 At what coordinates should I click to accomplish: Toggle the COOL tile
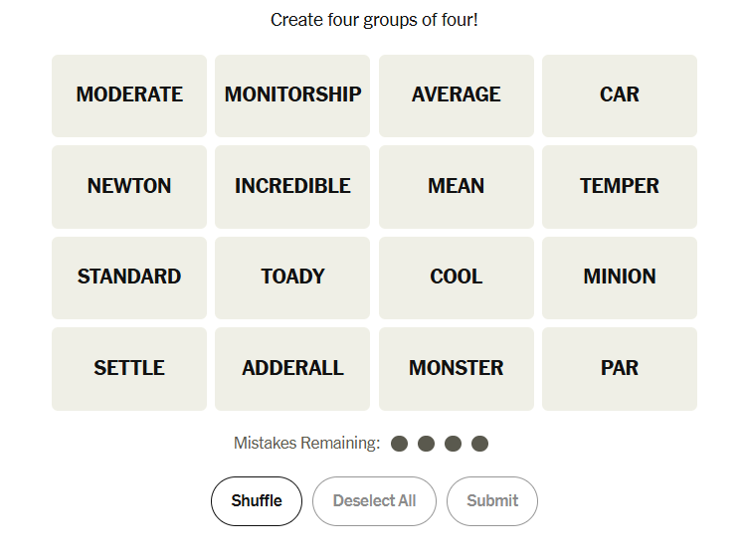click(457, 278)
